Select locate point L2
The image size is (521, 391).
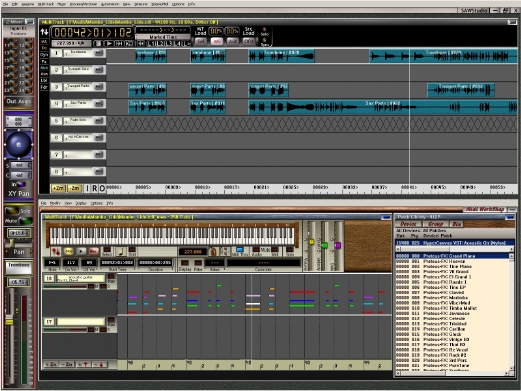(160, 44)
